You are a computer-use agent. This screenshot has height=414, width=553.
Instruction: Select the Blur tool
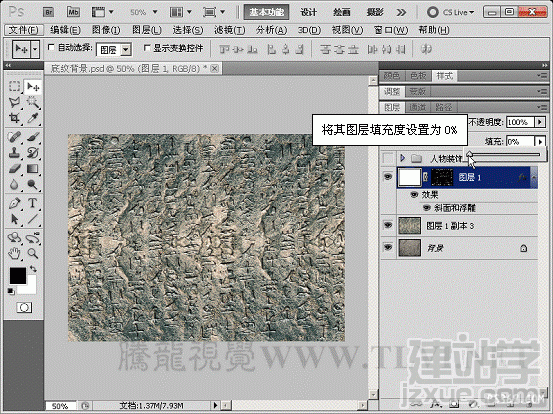click(14, 184)
